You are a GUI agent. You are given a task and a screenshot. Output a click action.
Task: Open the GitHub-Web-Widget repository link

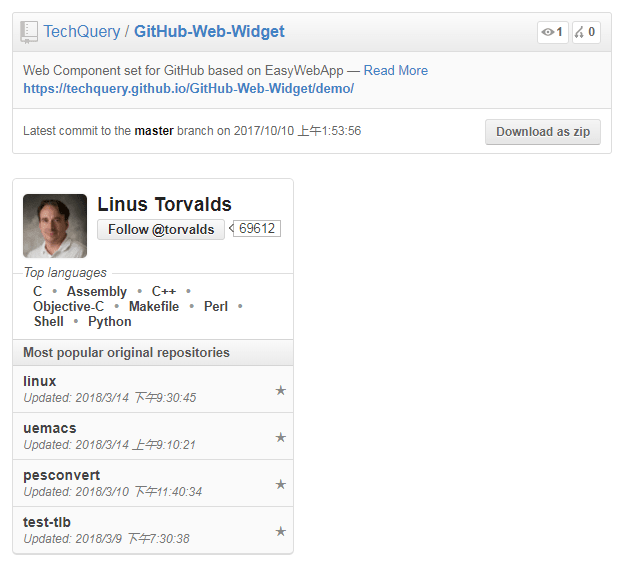click(209, 31)
